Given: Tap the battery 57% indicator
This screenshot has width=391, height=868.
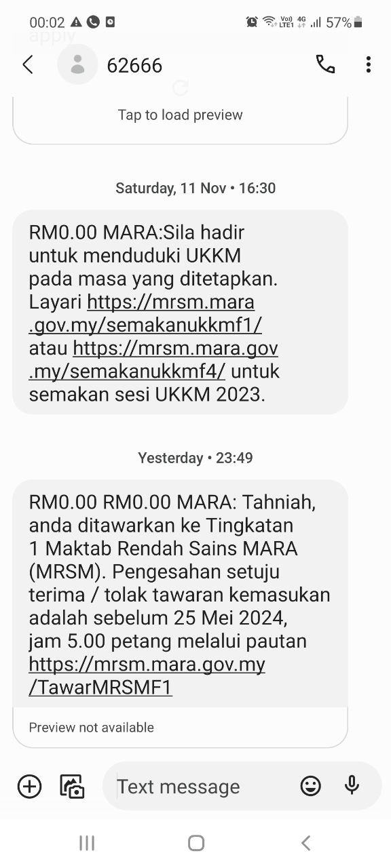Looking at the screenshot, I should coord(344,22).
